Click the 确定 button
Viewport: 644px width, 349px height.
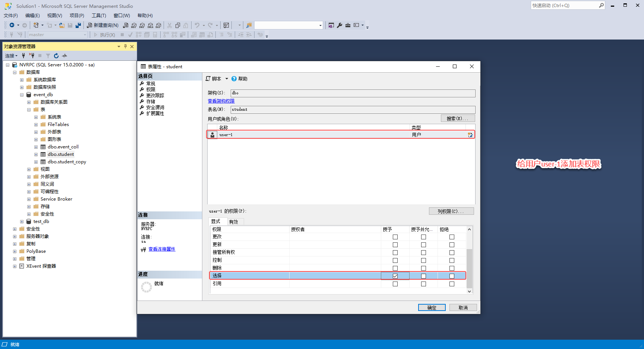[432, 308]
